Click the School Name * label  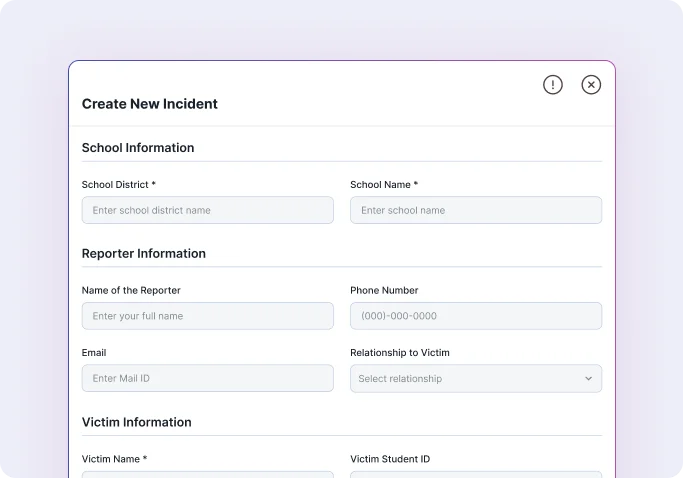tap(384, 185)
